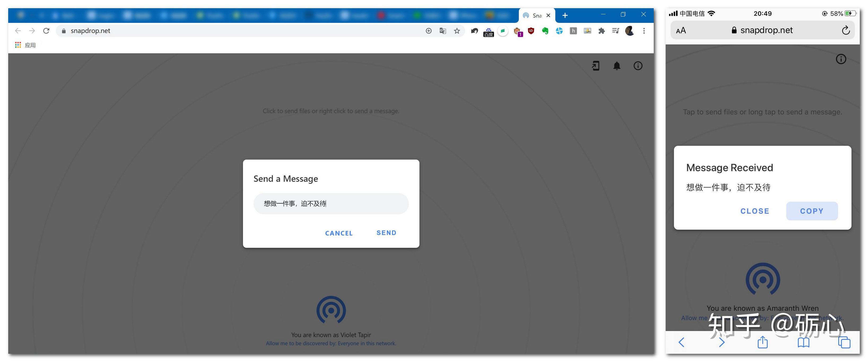
Task: Click Snapdrop install-to-device icon
Action: click(596, 66)
